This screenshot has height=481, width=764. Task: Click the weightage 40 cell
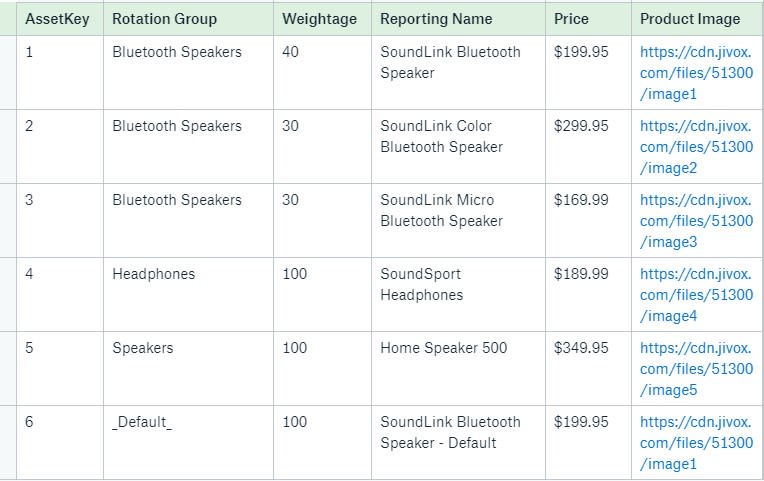pyautogui.click(x=291, y=52)
